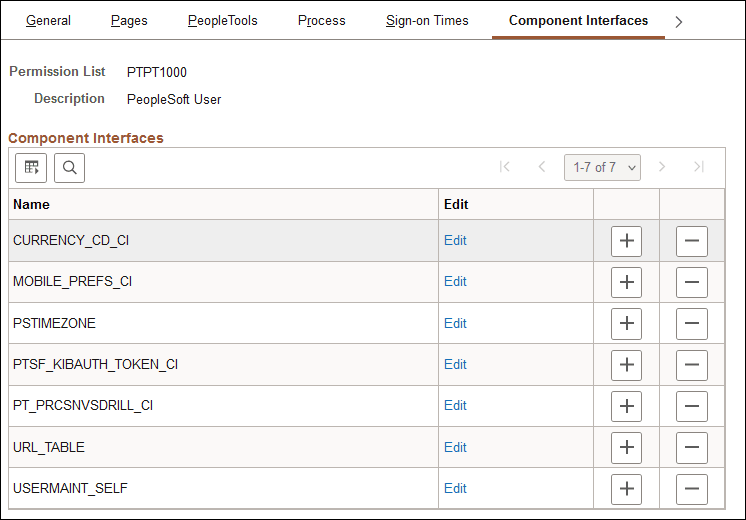Screen dimensions: 746x520
Task: Switch to the PeopleTools tab
Action: tap(223, 21)
